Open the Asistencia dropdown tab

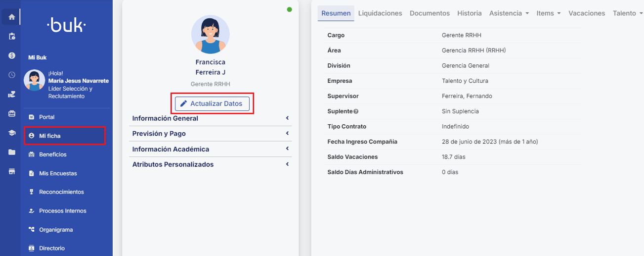click(x=509, y=13)
